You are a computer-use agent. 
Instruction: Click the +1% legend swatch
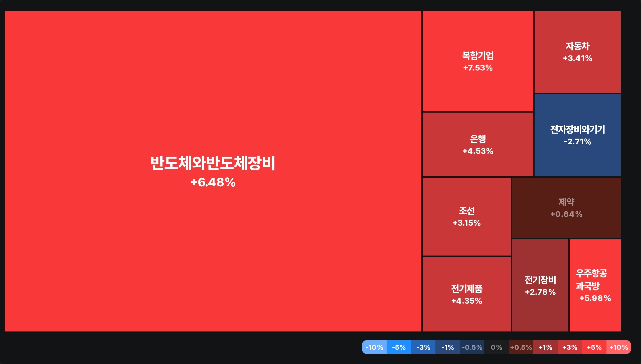pyautogui.click(x=545, y=347)
